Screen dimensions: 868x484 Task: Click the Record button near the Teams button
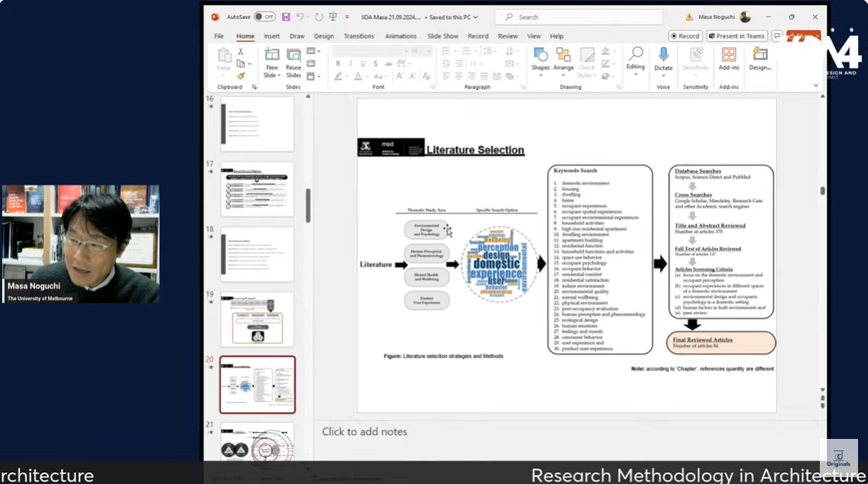(685, 36)
